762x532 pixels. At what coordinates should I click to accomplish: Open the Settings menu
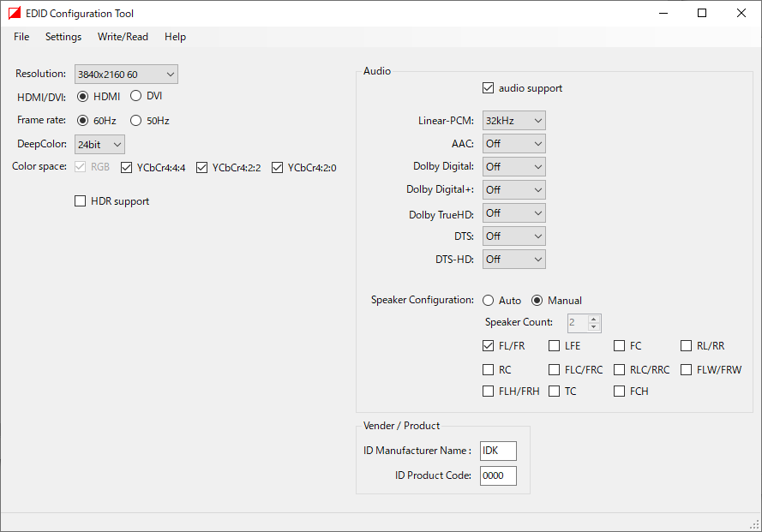click(x=63, y=37)
